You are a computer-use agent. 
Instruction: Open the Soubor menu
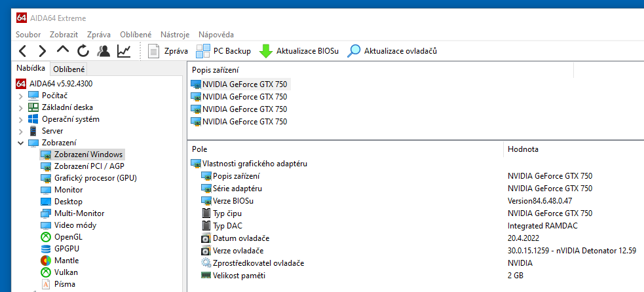click(28, 35)
